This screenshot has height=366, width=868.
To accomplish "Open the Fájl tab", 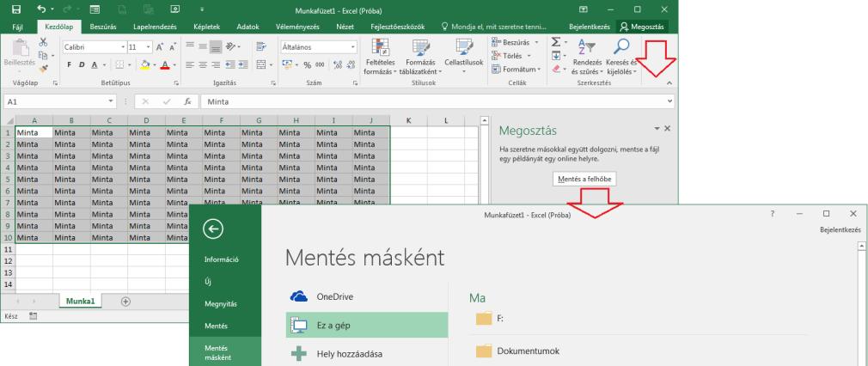I will [x=18, y=27].
